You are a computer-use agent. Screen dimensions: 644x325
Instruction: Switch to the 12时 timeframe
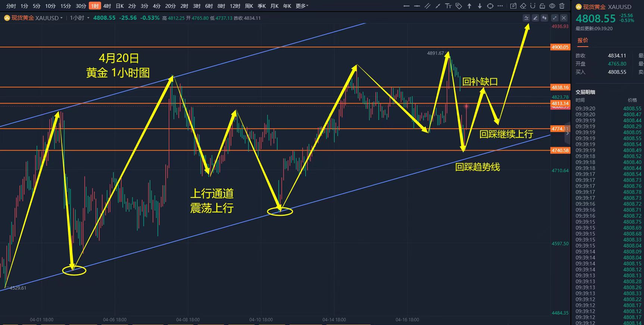235,6
